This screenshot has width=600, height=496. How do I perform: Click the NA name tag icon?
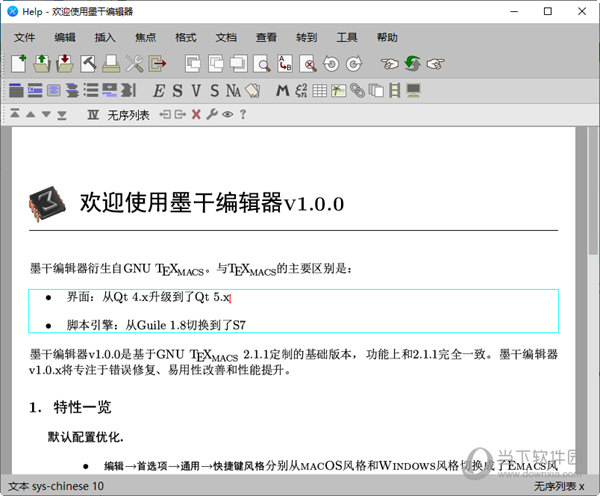point(233,91)
